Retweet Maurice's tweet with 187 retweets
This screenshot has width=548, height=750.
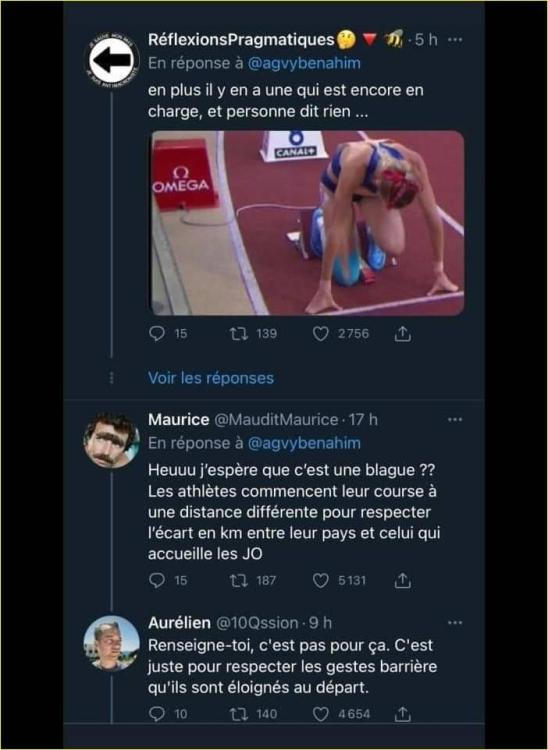[x=239, y=581]
